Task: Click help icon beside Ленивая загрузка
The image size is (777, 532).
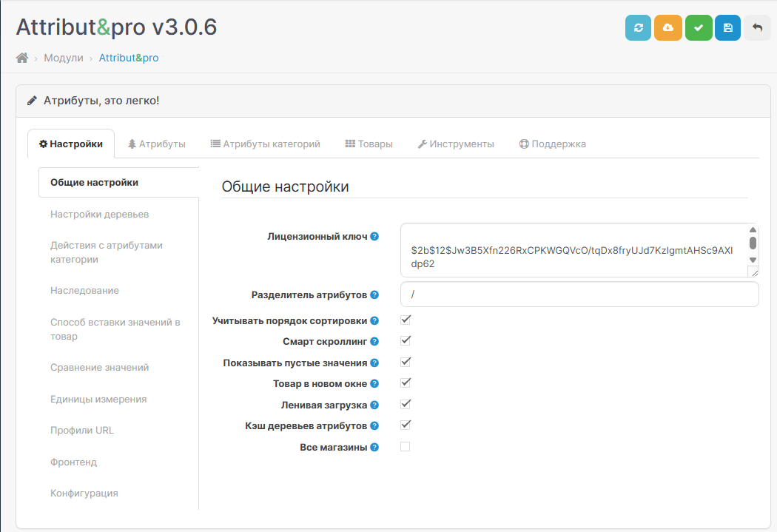Action: point(374,405)
